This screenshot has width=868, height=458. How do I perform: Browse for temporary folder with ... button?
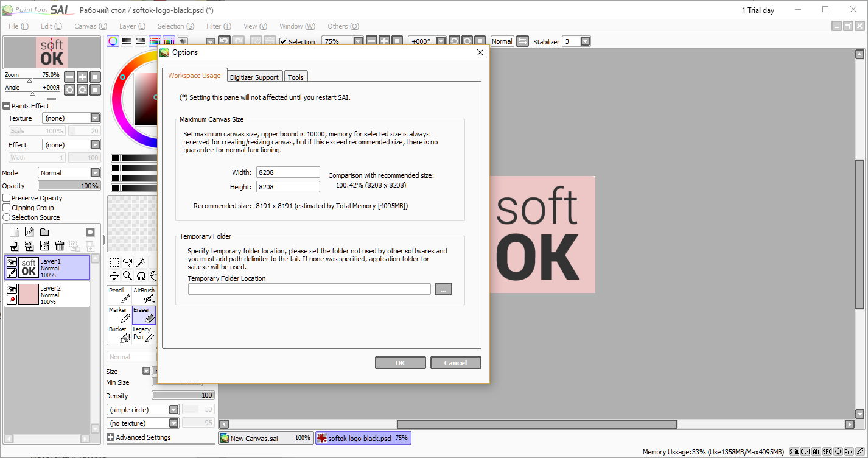point(444,289)
